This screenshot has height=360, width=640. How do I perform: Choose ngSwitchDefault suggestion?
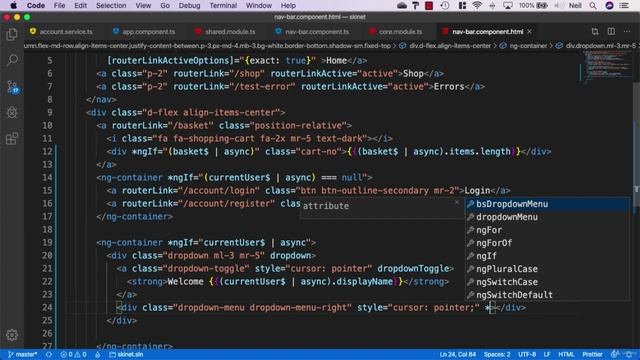[x=547, y=295]
